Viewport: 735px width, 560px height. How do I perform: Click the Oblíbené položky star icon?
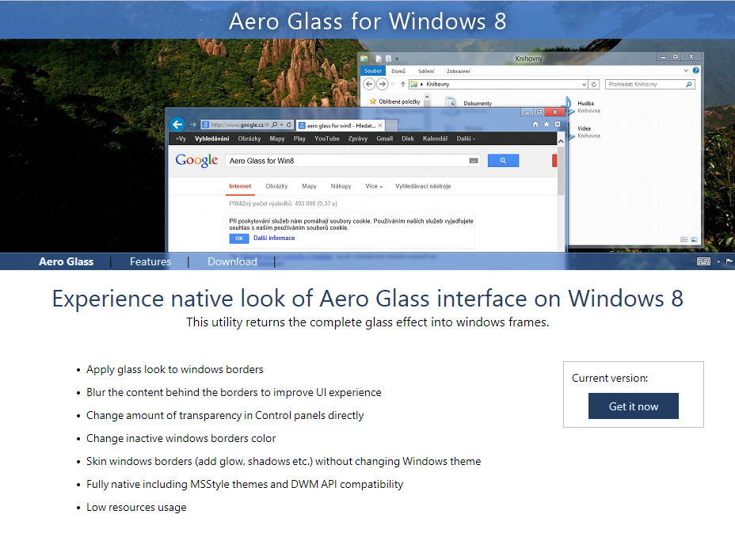(x=373, y=101)
